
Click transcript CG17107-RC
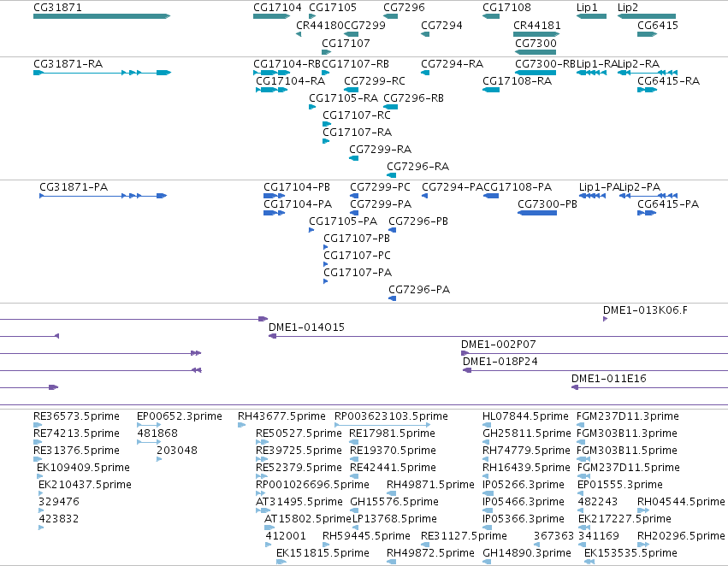327,124
